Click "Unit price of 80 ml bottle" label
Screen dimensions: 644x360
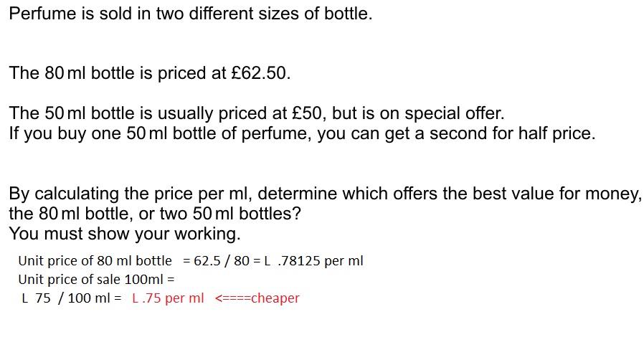[95, 260]
